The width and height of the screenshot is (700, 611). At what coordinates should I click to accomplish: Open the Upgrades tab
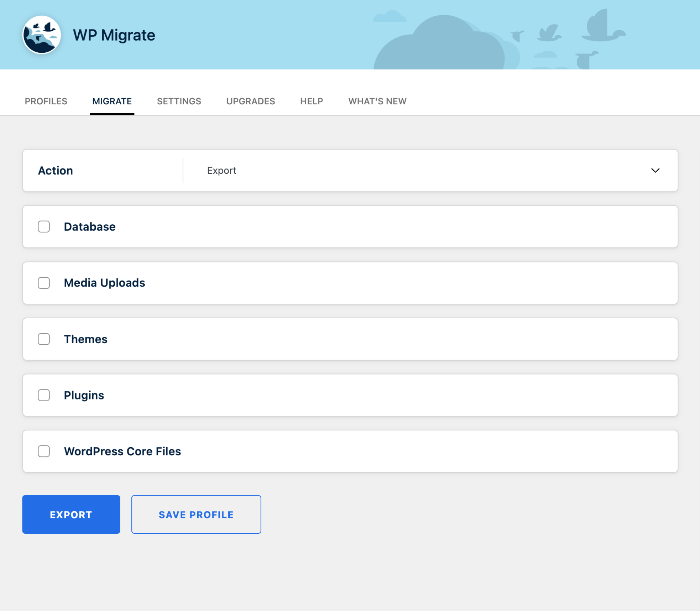pos(251,101)
